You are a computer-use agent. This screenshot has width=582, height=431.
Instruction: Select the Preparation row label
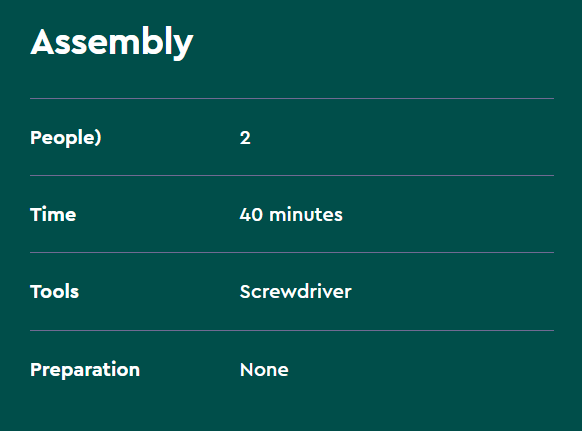click(x=85, y=370)
